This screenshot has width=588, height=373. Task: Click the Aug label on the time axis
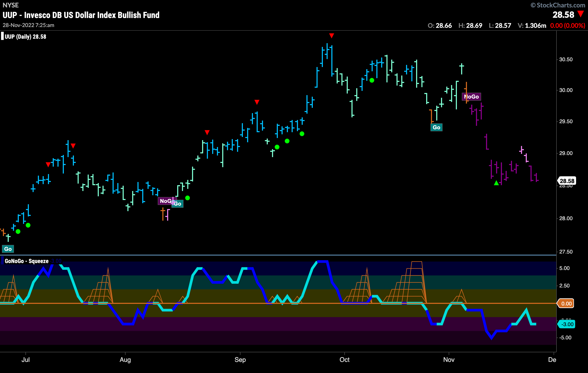tap(125, 359)
